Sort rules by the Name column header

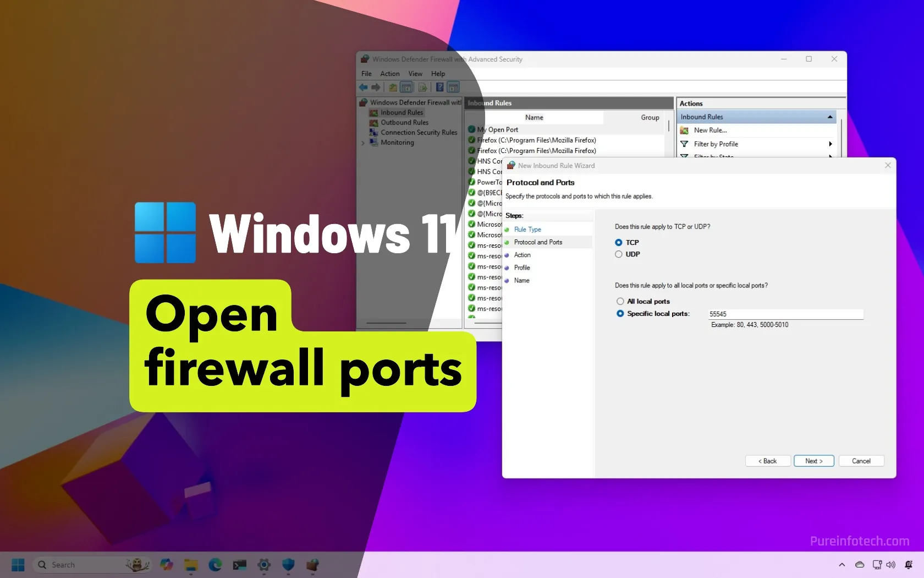[x=534, y=117]
